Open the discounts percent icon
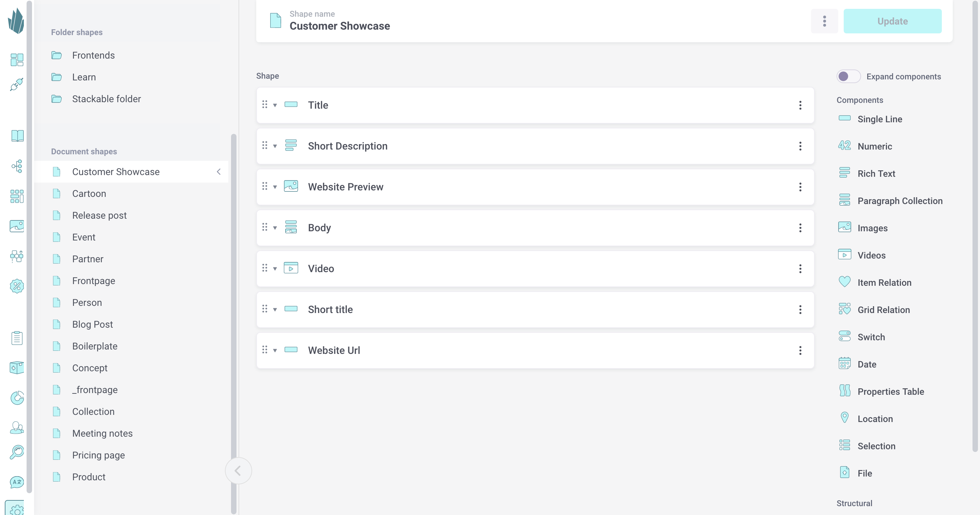Screen dimensions: 980x515 (16, 286)
